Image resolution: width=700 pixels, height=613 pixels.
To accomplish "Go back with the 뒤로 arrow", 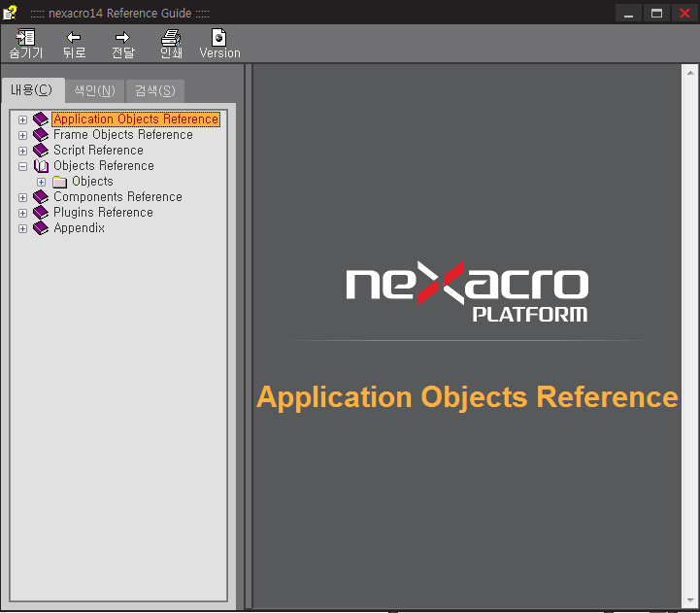I will point(74,37).
